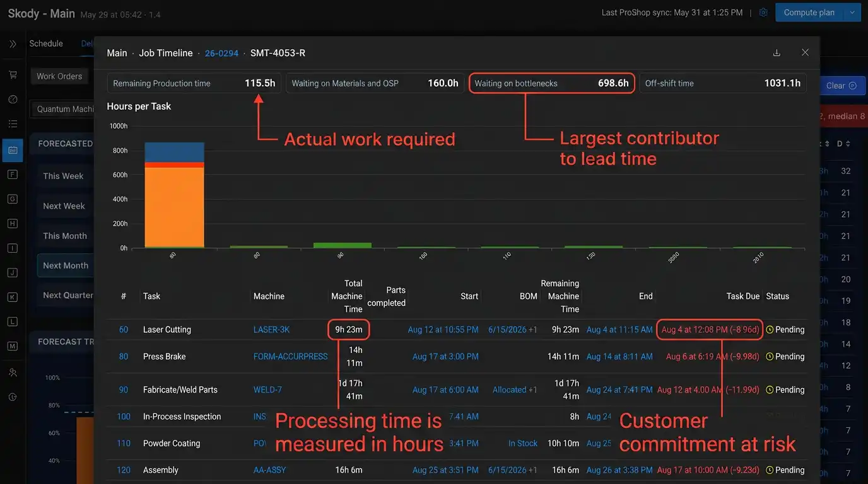Click the Task Due column header

[x=743, y=296]
